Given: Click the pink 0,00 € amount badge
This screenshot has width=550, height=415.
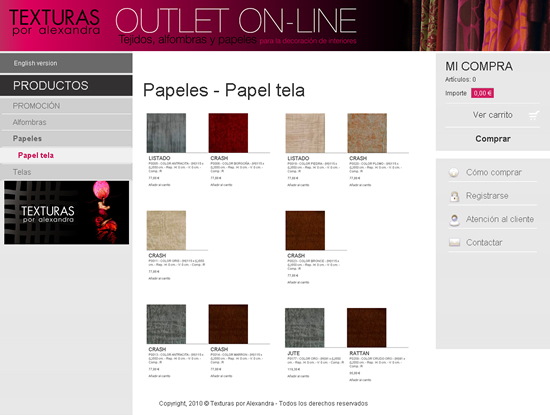Looking at the screenshot, I should pos(482,93).
